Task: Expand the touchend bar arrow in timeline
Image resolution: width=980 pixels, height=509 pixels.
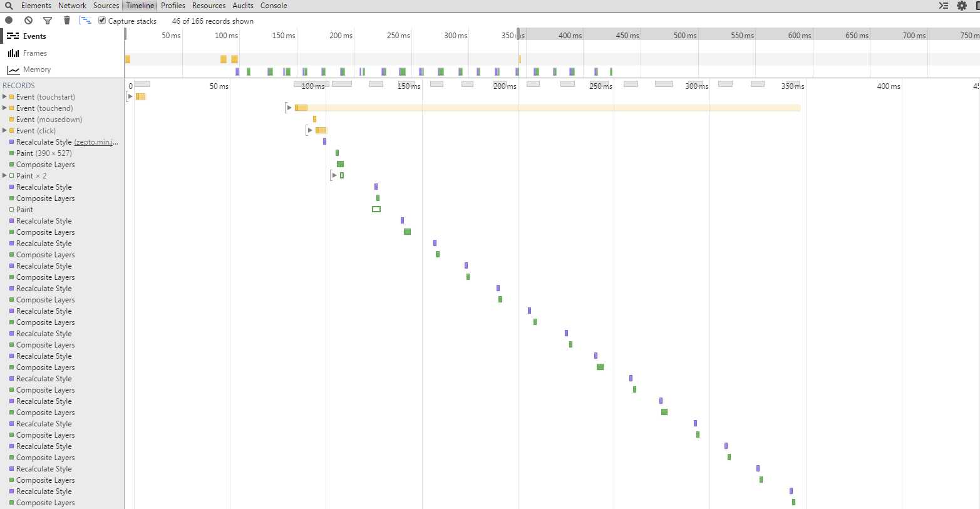Action: pos(289,108)
